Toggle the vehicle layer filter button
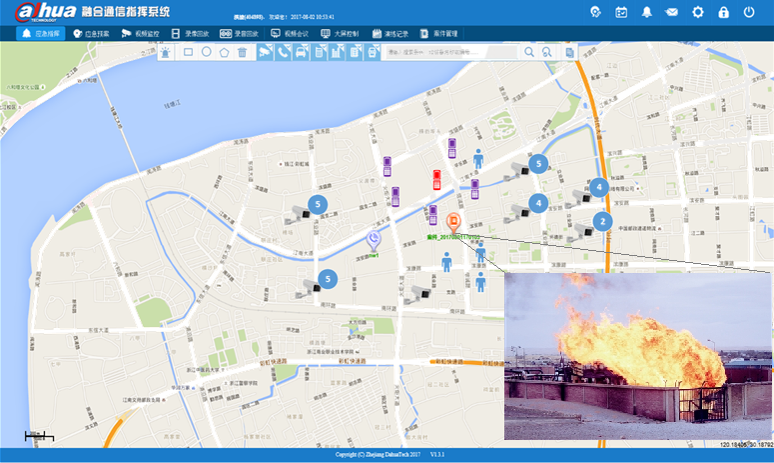 click(301, 52)
